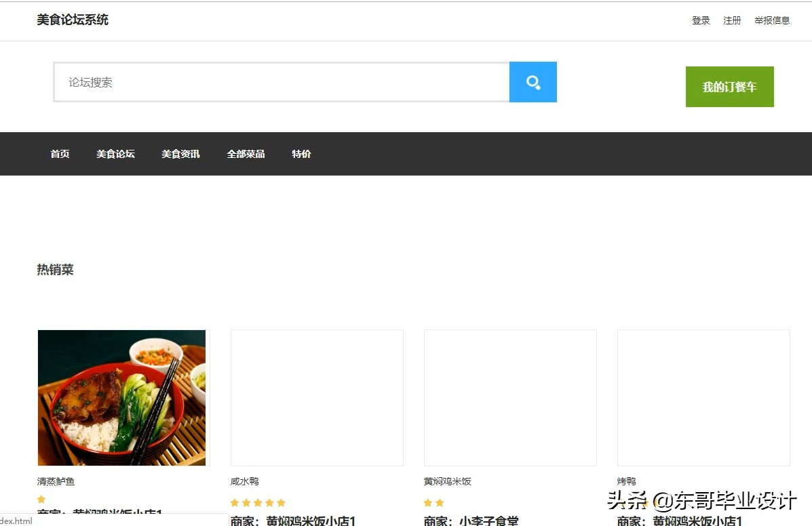Go to the 首页 home page
This screenshot has width=812, height=526.
pyautogui.click(x=60, y=154)
